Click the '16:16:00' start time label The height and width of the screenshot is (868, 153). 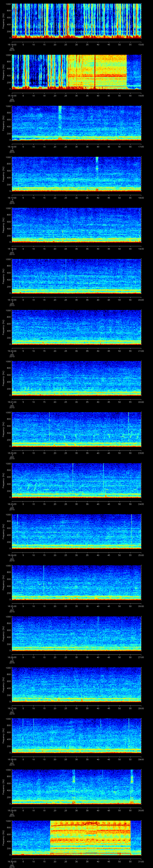(12, 147)
